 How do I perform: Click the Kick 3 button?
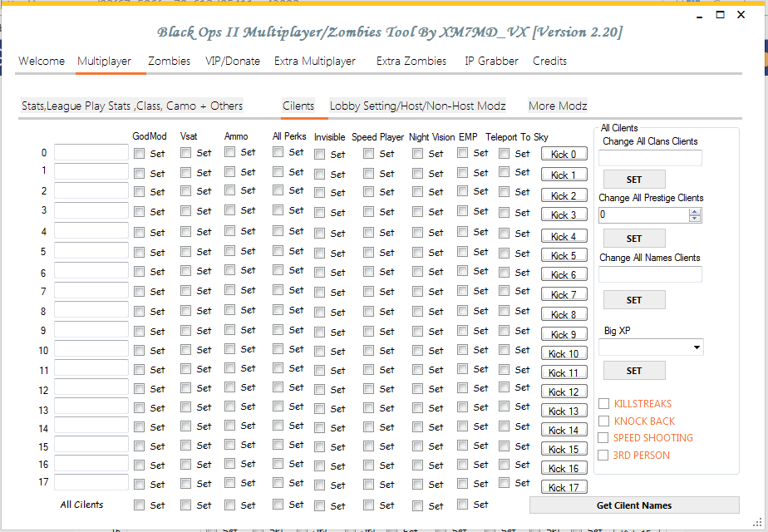(564, 215)
